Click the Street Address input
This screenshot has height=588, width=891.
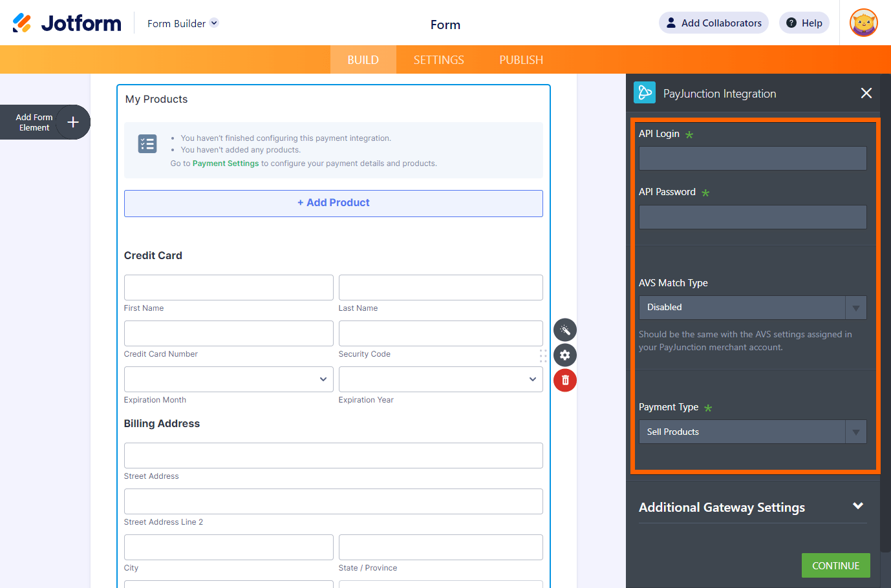pyautogui.click(x=334, y=456)
